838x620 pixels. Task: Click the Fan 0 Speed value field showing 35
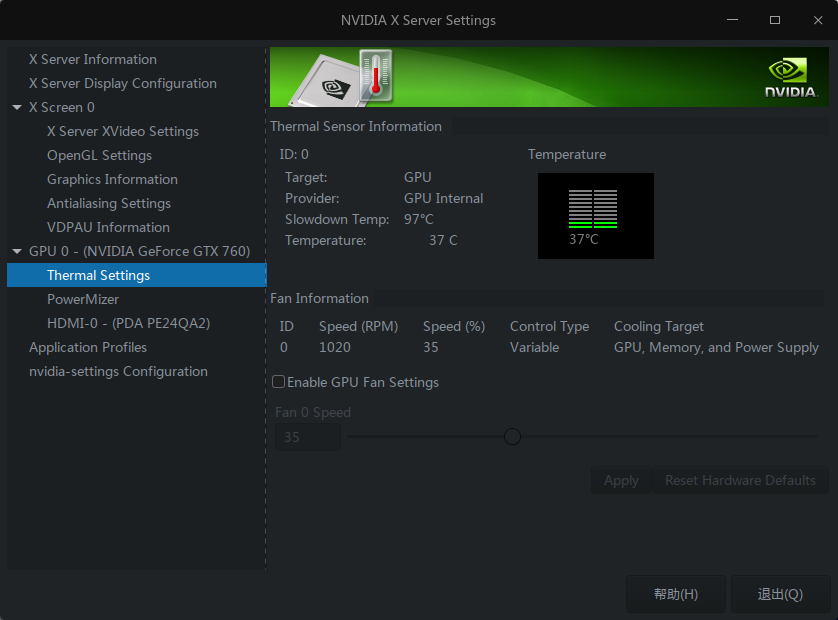click(x=307, y=436)
